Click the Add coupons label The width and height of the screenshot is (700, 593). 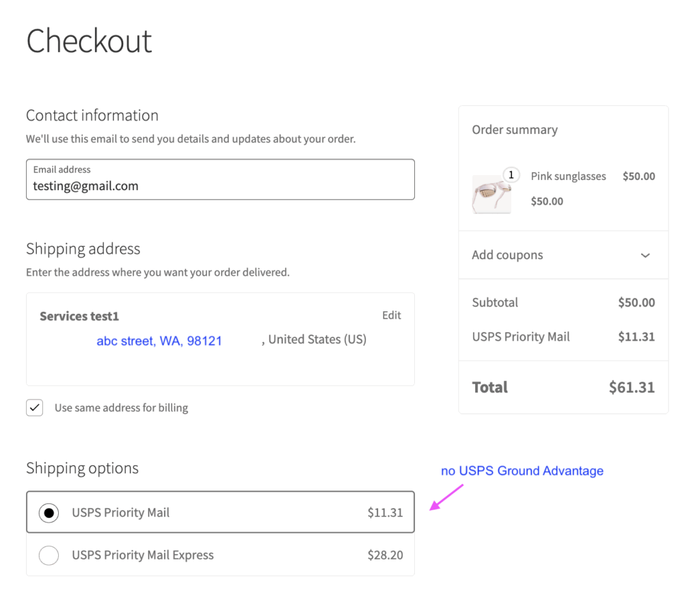(x=507, y=255)
